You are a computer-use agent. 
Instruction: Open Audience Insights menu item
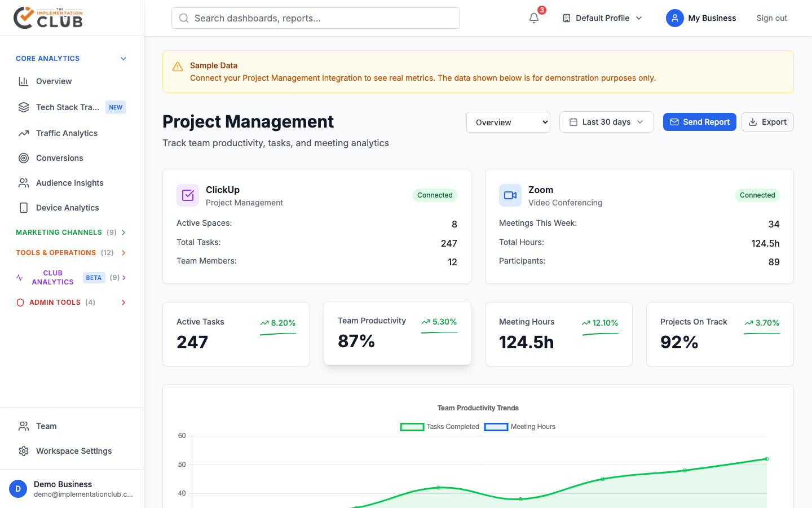pos(69,183)
